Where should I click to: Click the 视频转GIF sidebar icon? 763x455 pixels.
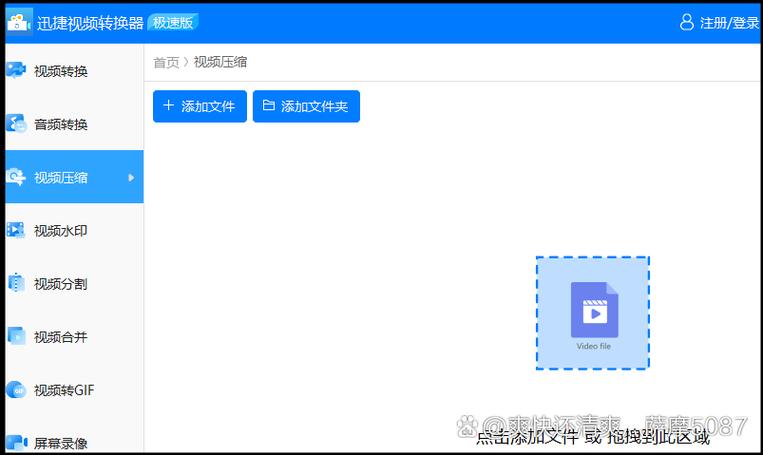tap(16, 389)
